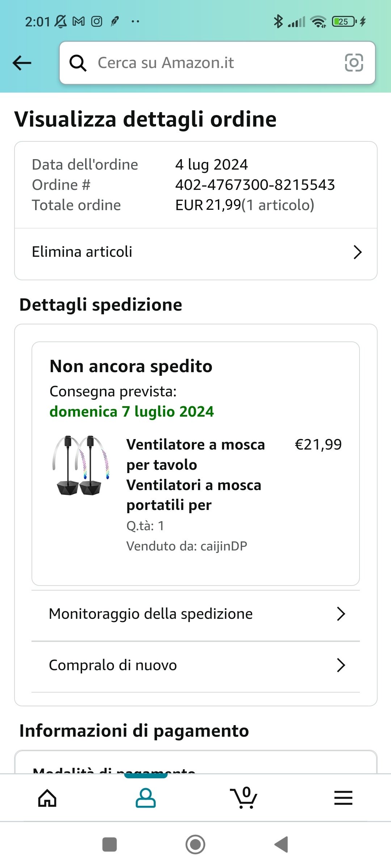The image size is (391, 868).
Task: Open camera lens scan icon
Action: [x=354, y=63]
